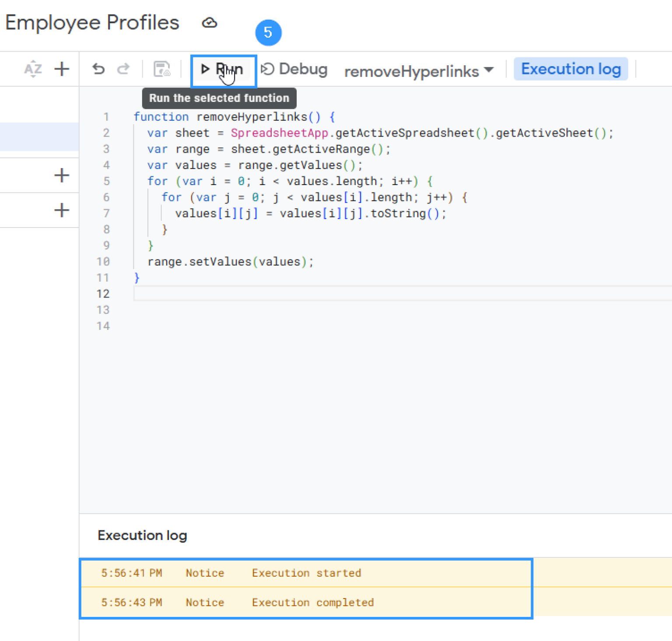
Task: Select the Execution log section header
Action: tap(142, 535)
